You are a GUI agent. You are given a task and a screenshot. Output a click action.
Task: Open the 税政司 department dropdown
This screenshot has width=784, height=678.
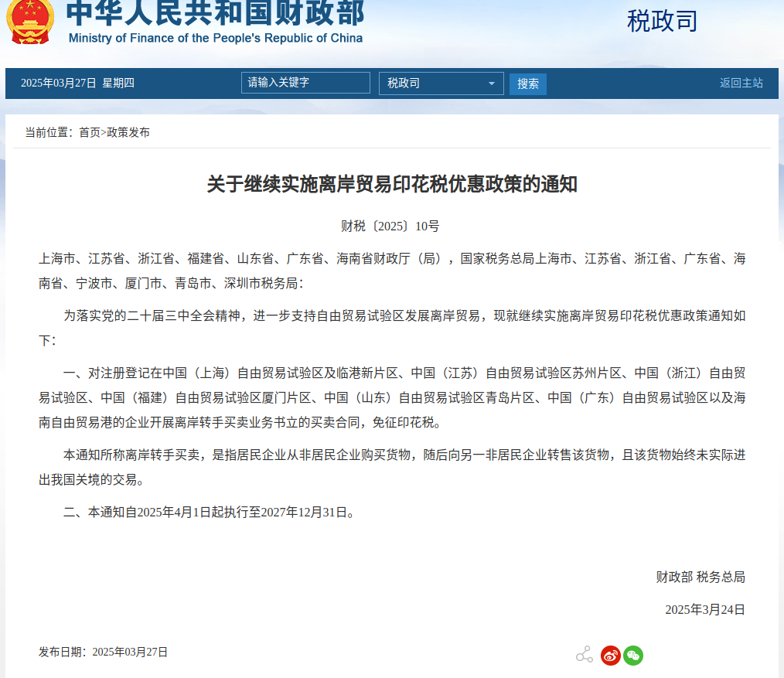(x=441, y=83)
